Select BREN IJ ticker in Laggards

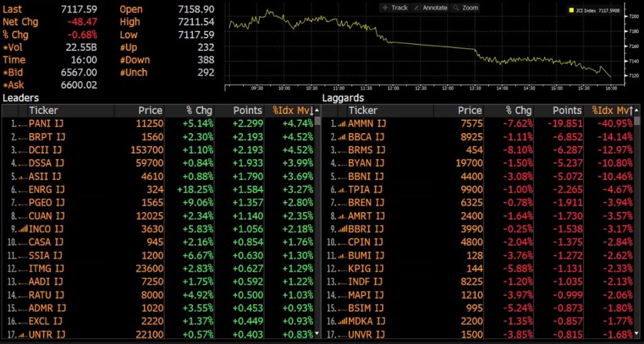365,203
